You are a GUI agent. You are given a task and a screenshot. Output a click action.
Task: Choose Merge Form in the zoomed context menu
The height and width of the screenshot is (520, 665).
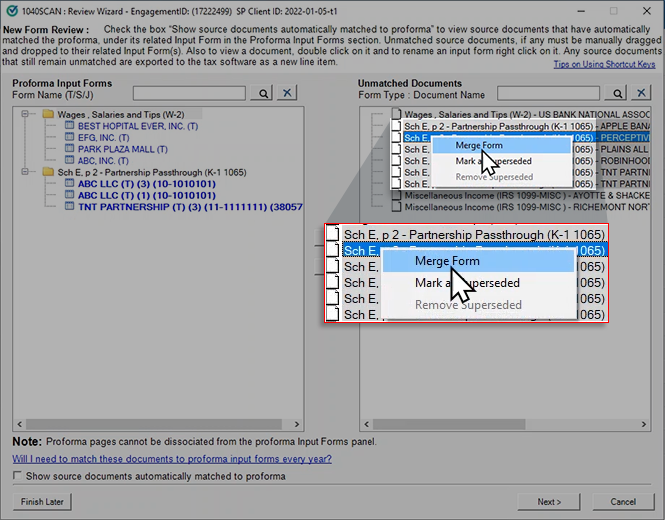coord(447,261)
